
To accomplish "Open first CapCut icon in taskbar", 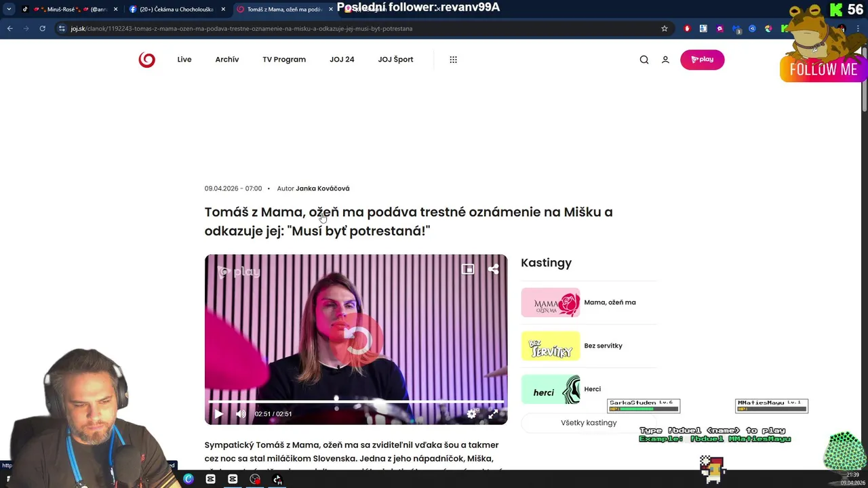I will click(210, 479).
